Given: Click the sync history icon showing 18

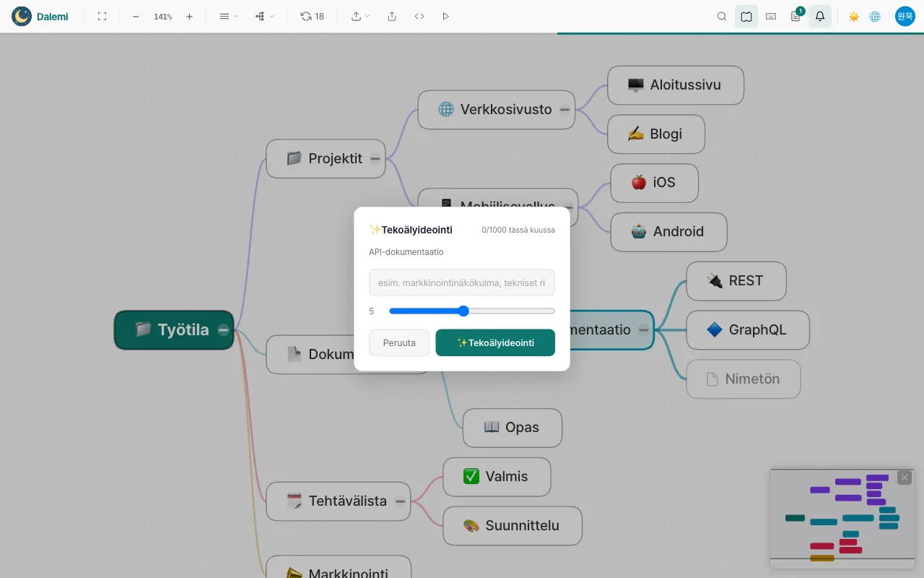Looking at the screenshot, I should pos(312,16).
